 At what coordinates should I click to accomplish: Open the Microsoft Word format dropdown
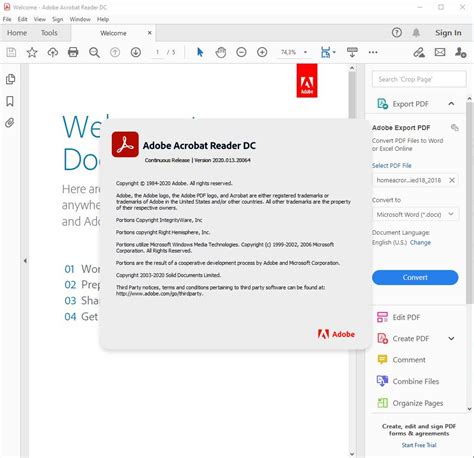(415, 214)
